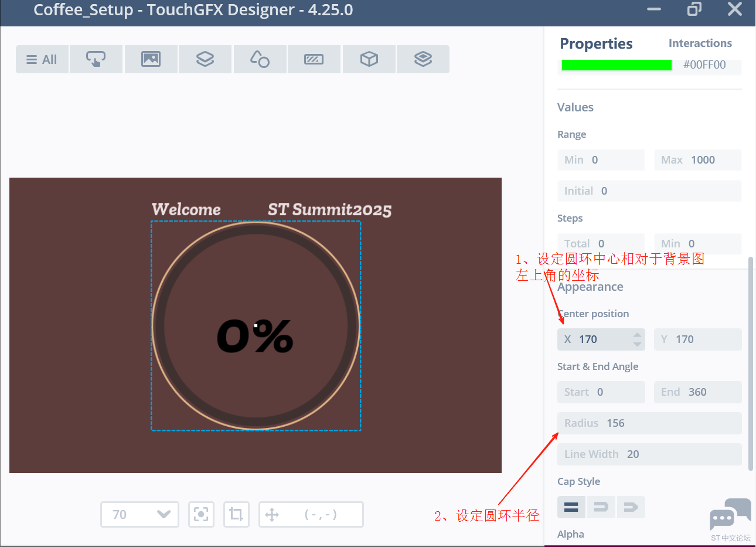This screenshot has width=756, height=547.
Task: Edit Center position X field
Action: [x=601, y=339]
